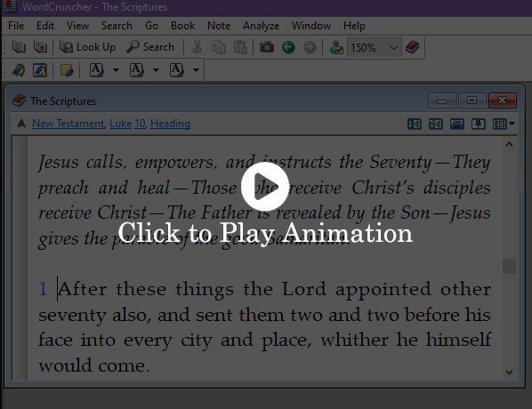Open the Help menu

(x=354, y=26)
